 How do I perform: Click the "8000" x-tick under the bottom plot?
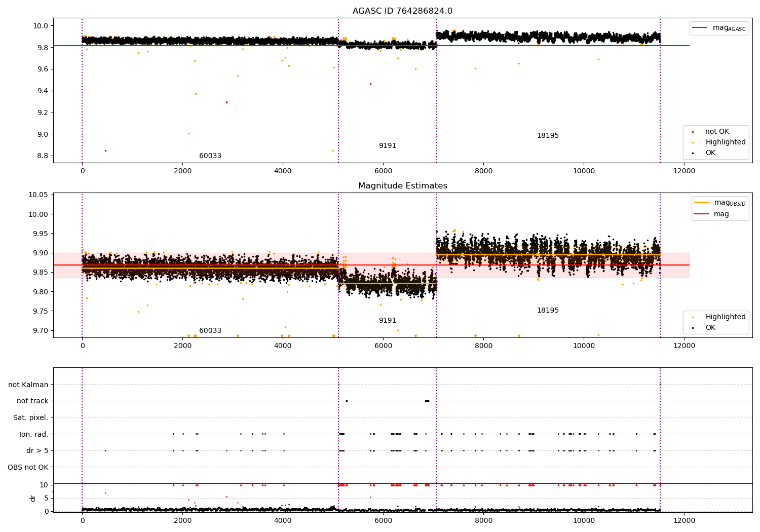tap(483, 520)
